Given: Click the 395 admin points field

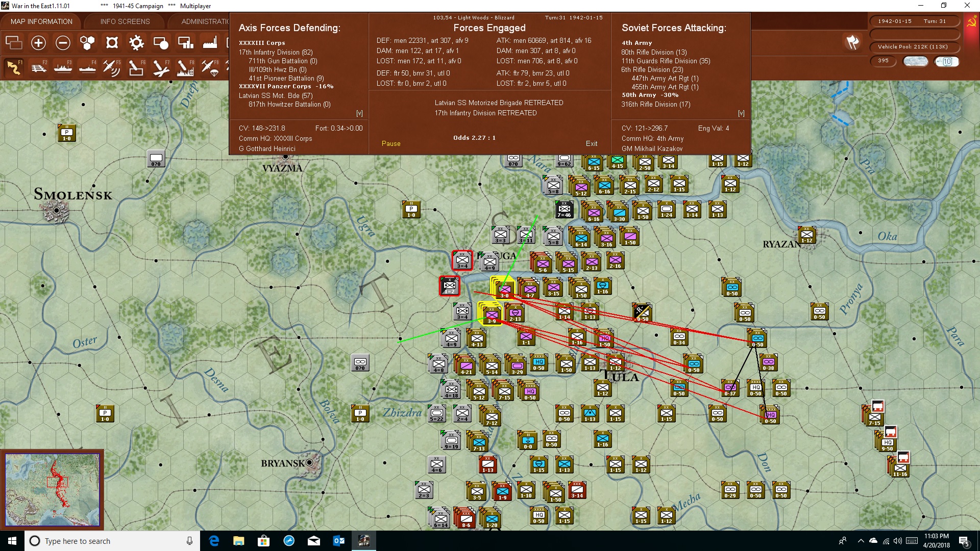Looking at the screenshot, I should pos(883,61).
